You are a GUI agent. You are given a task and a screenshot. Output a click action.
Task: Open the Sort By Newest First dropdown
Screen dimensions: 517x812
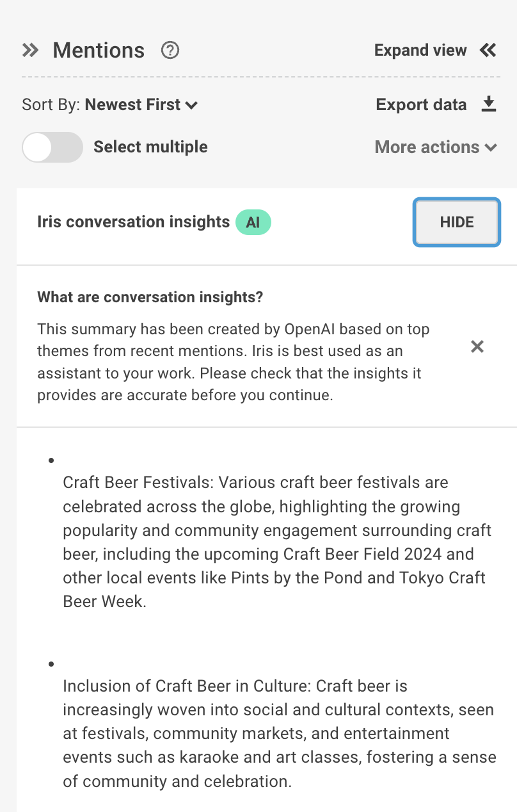(x=110, y=104)
